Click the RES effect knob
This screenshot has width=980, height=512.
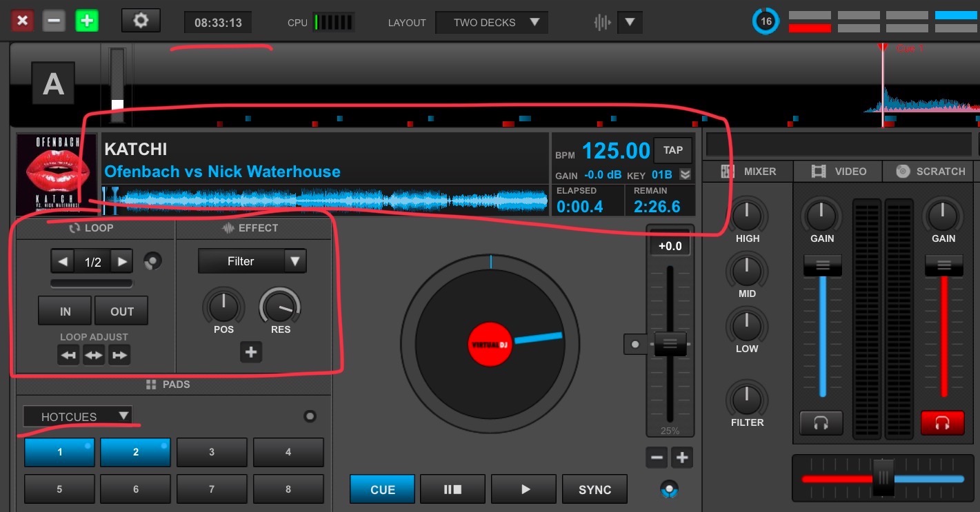point(280,306)
